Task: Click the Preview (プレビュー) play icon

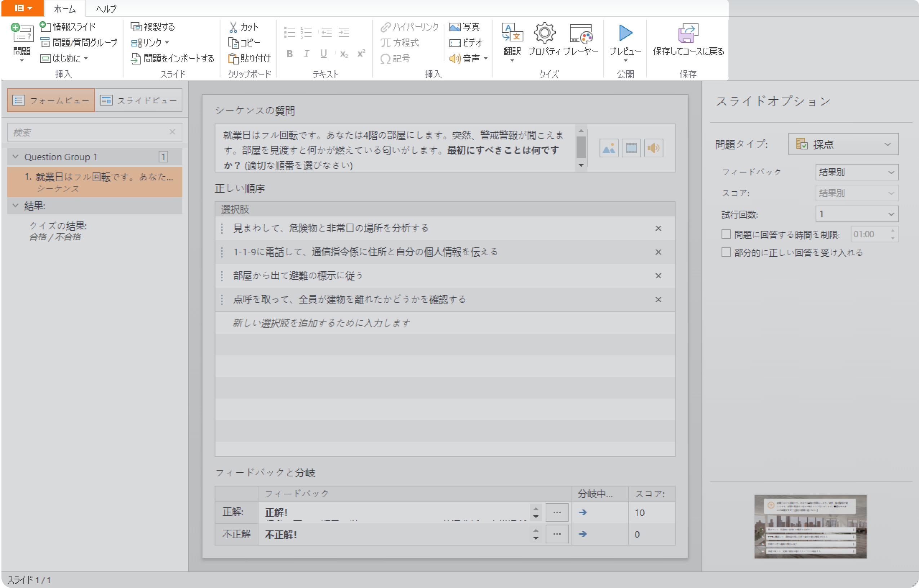Action: coord(625,33)
